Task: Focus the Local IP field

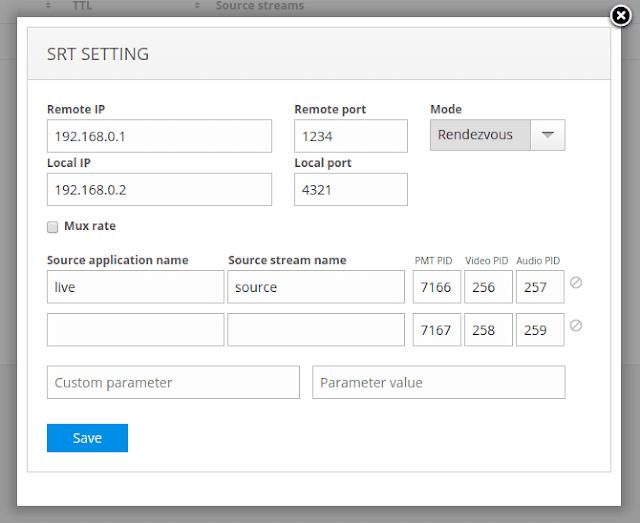Action: pos(159,189)
